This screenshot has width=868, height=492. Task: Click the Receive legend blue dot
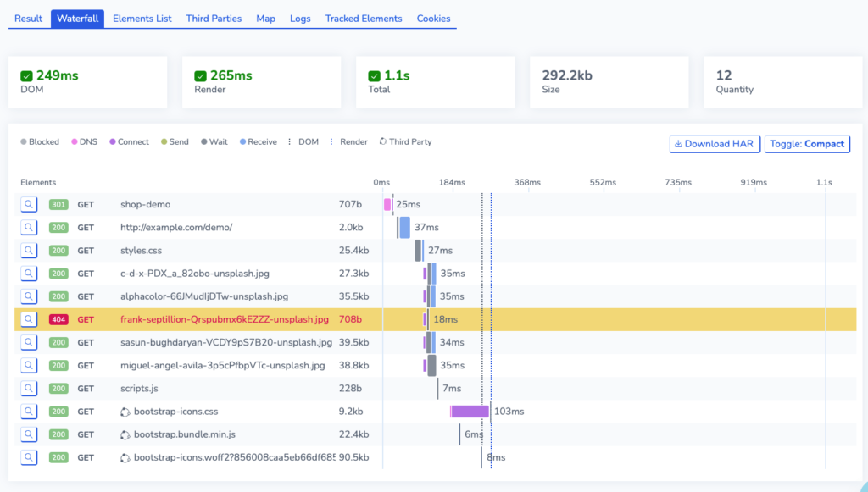[x=242, y=141]
